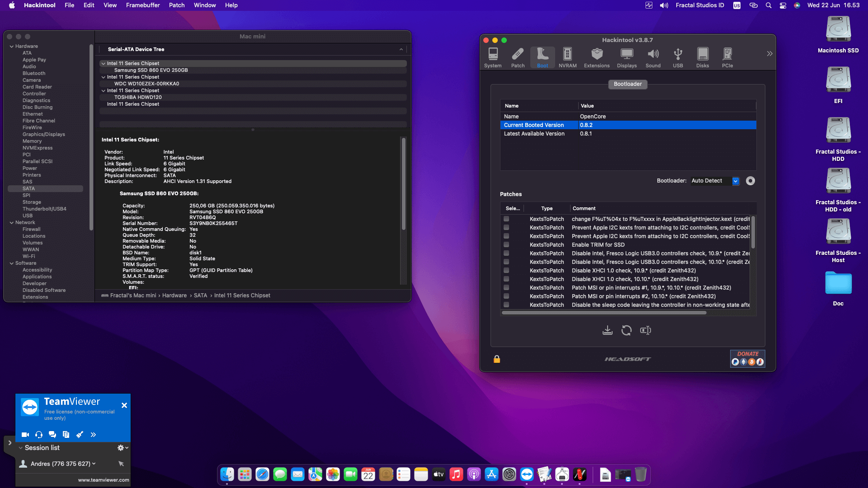Image resolution: width=868 pixels, height=488 pixels.
Task: Check Patch MSI or pin interrupts #2 checkbox
Action: pyautogui.click(x=506, y=296)
